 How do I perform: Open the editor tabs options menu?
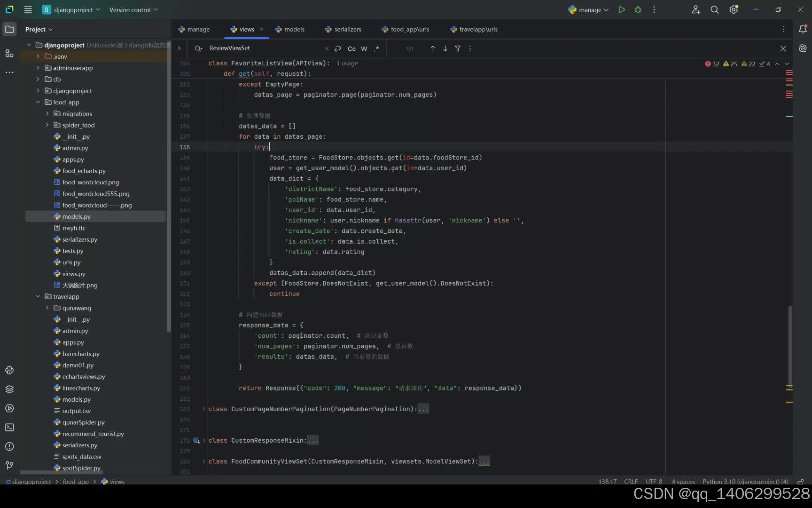pyautogui.click(x=783, y=29)
